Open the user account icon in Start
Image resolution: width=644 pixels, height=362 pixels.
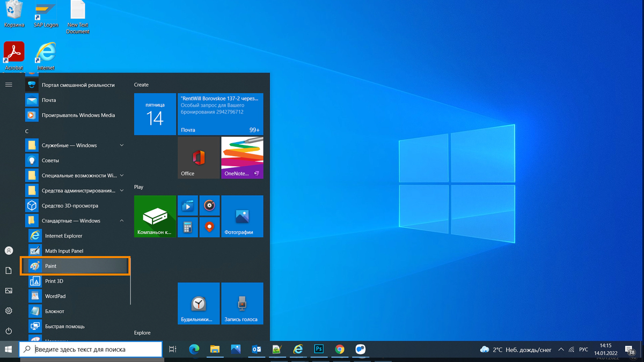tap(9, 250)
